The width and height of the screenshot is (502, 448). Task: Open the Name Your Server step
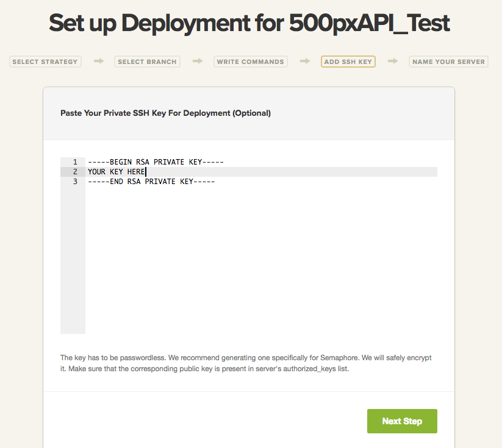click(x=448, y=62)
